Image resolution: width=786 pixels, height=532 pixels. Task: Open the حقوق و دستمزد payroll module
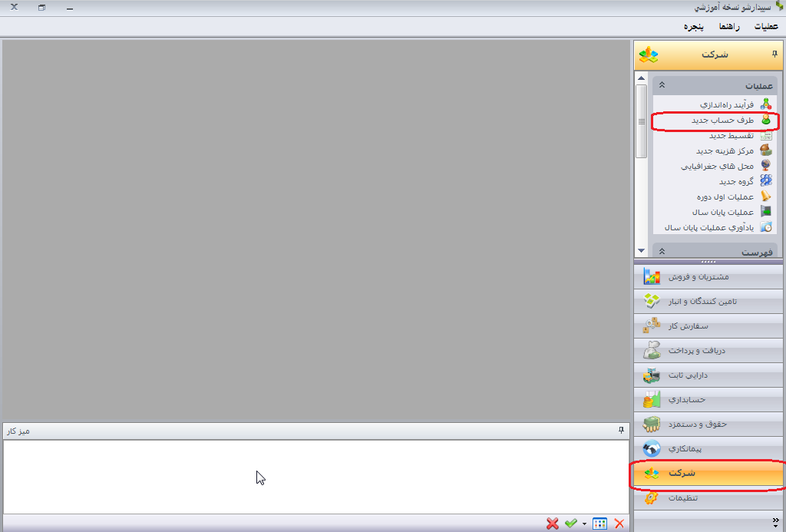coord(708,425)
